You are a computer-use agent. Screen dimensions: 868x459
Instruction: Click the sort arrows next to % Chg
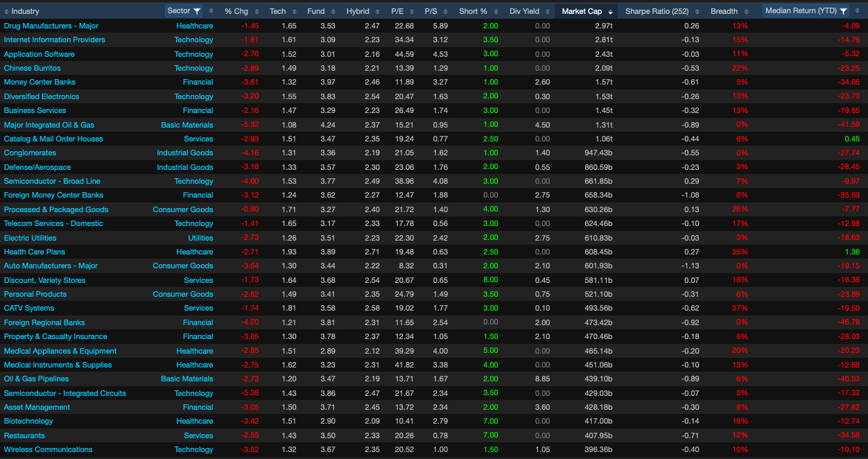pos(257,11)
